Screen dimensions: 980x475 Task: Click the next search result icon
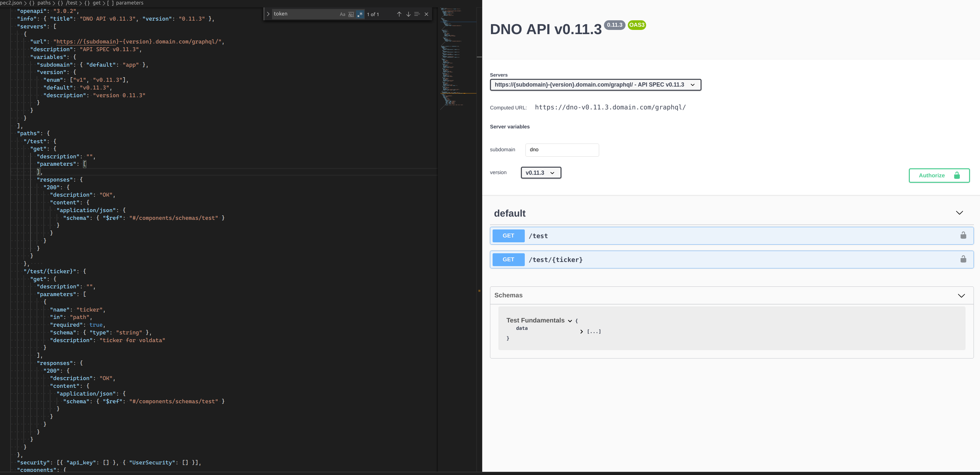(408, 14)
